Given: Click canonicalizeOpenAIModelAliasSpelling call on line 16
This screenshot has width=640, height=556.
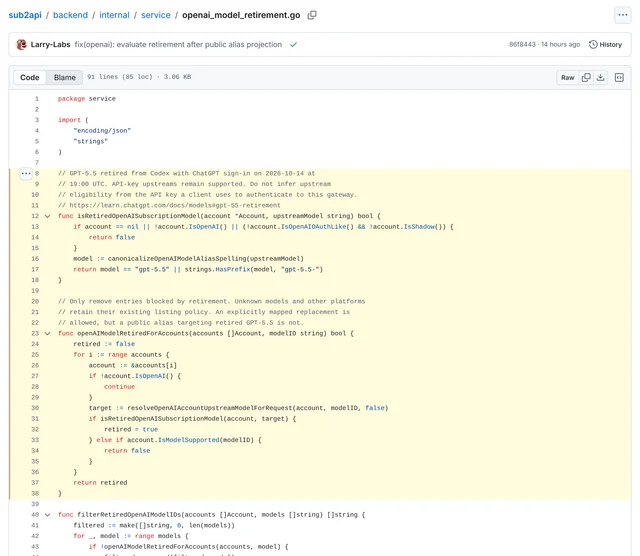Looking at the screenshot, I should click(177, 259).
